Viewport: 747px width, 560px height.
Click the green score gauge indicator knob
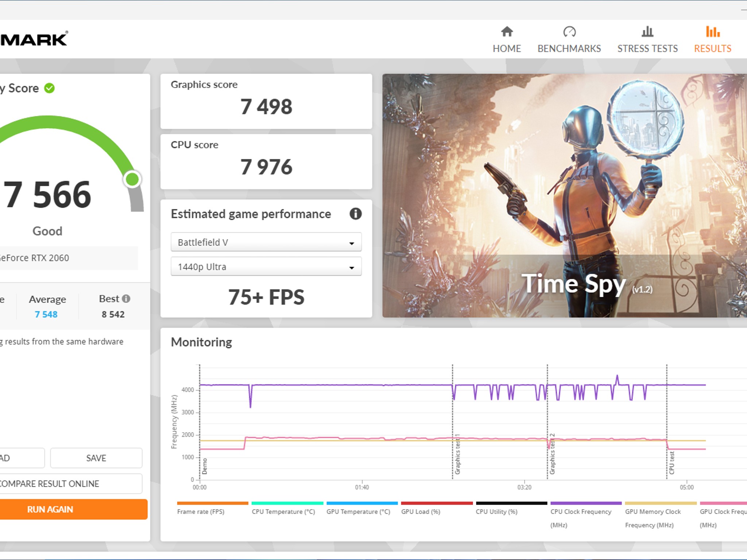(x=132, y=179)
